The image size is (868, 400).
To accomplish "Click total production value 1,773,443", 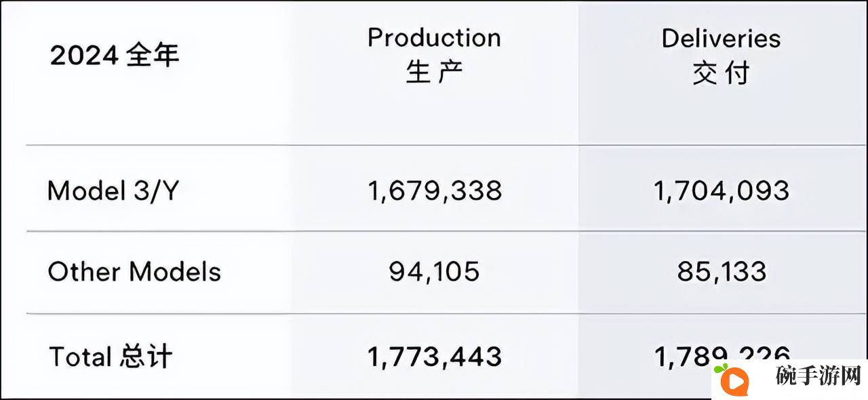I will click(435, 357).
